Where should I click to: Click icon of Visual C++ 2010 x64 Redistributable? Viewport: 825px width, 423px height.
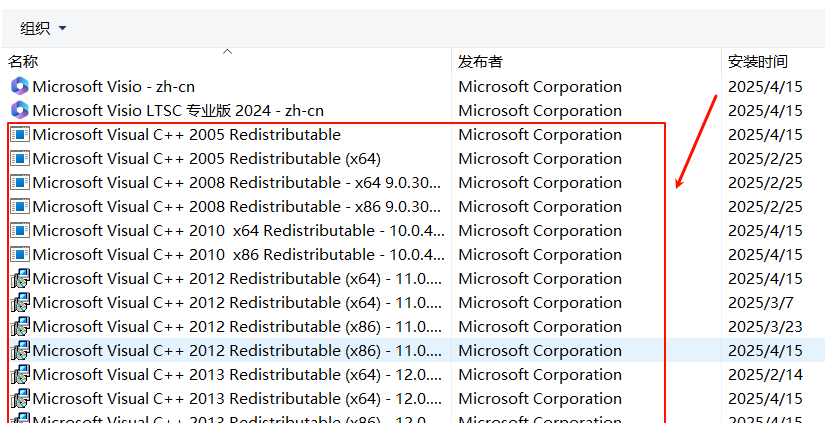click(20, 230)
